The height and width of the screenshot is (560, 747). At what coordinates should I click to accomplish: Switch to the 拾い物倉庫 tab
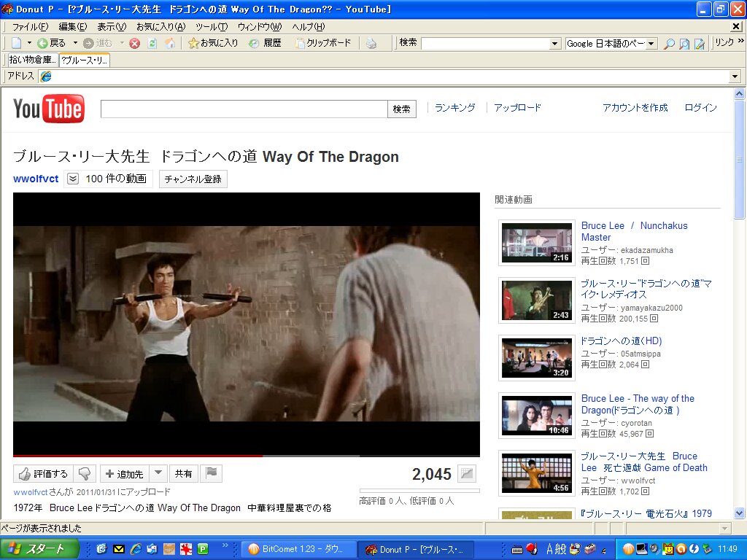[32, 60]
